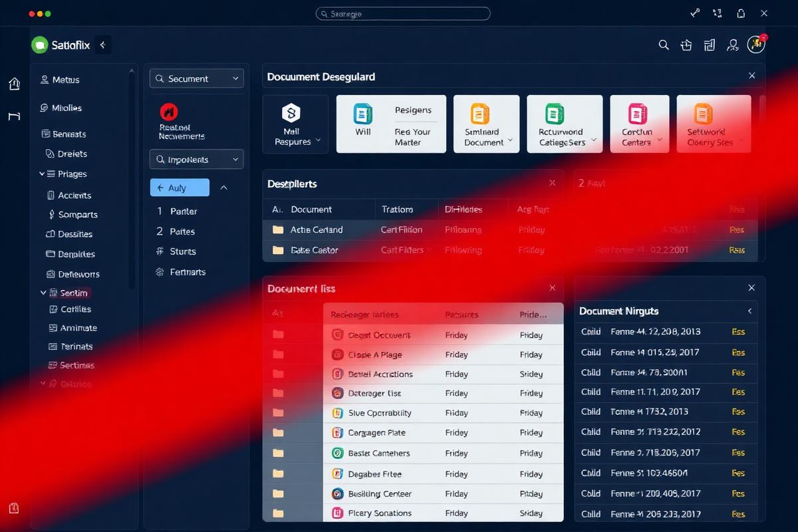
Task: Click the blue Auly button
Action: [180, 188]
